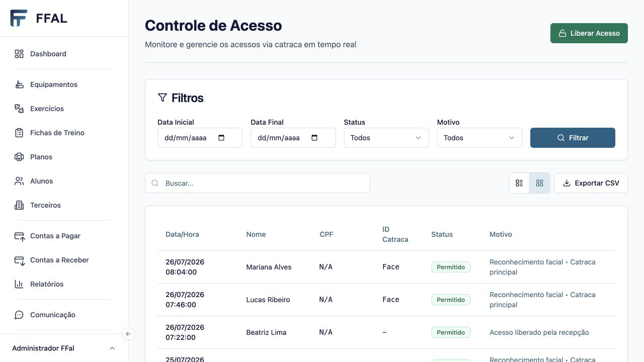The width and height of the screenshot is (644, 362).
Task: Click the Relatórios bar chart icon
Action: 19,284
